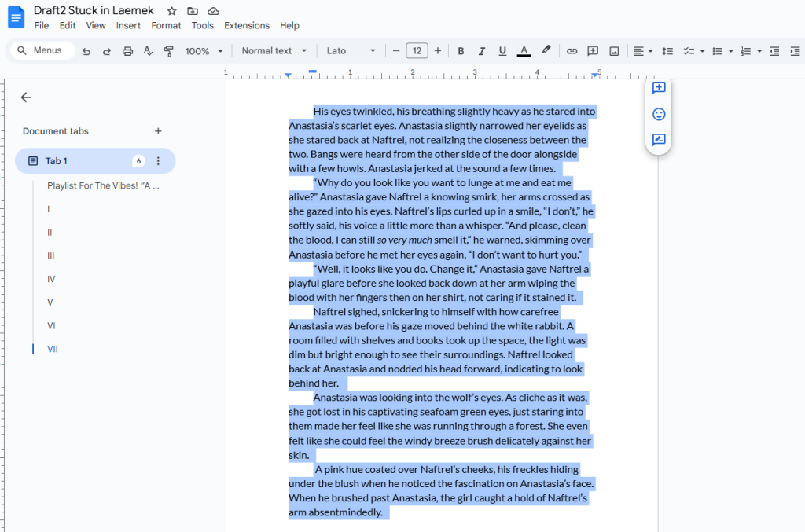Star this document
This screenshot has height=532, width=805.
(172, 11)
